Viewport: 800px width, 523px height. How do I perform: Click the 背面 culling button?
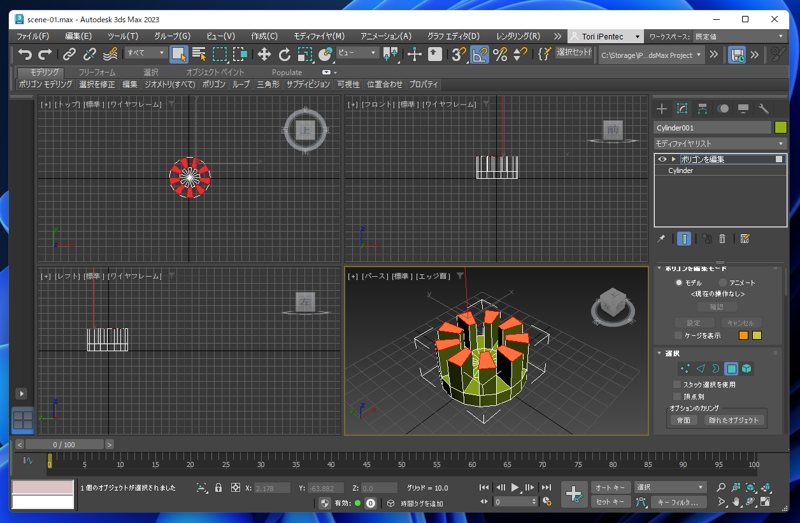(x=684, y=420)
